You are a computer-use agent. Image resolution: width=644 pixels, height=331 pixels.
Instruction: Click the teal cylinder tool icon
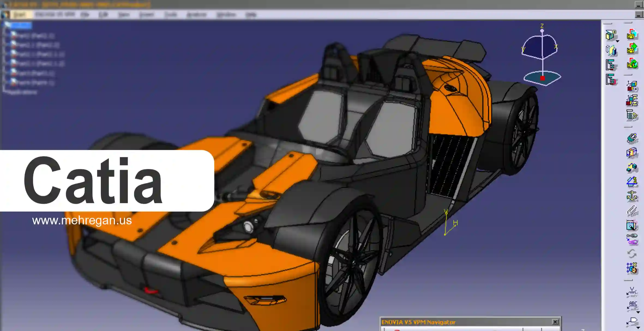632,138
